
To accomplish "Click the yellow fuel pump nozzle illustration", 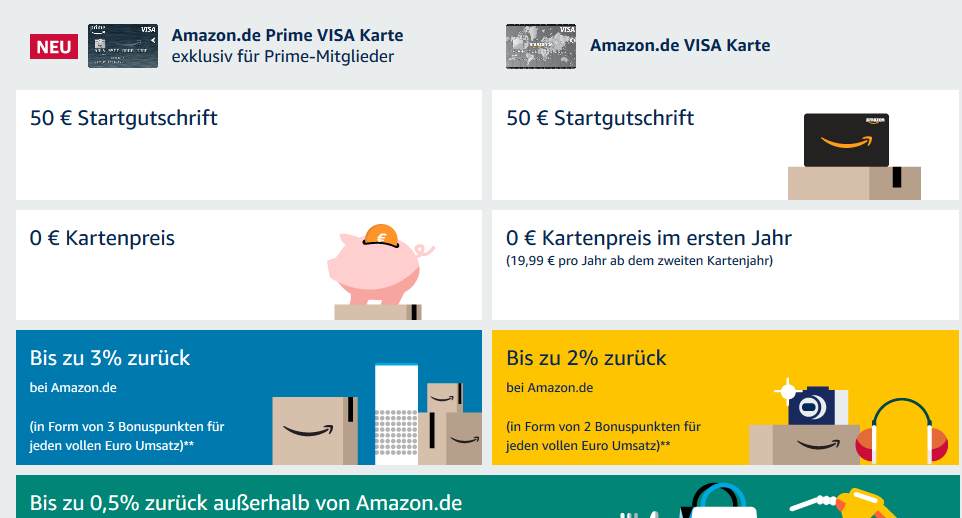I will point(845,503).
